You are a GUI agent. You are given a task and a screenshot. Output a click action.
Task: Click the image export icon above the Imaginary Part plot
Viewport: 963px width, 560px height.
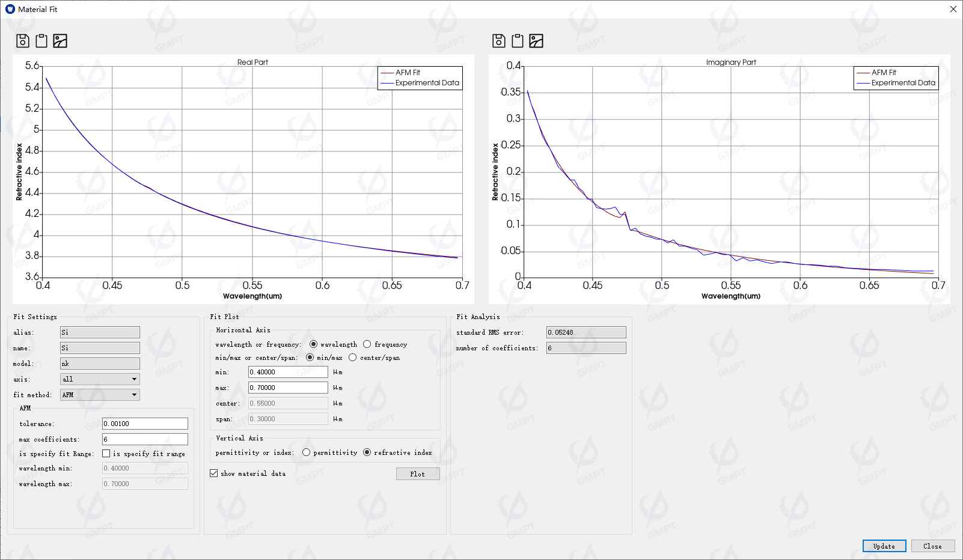coord(536,41)
